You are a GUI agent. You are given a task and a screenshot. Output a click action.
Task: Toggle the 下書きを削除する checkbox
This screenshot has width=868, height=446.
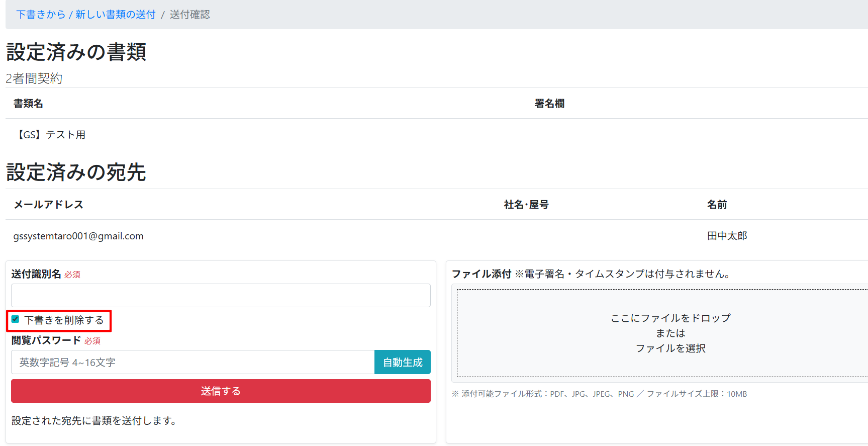pos(16,320)
